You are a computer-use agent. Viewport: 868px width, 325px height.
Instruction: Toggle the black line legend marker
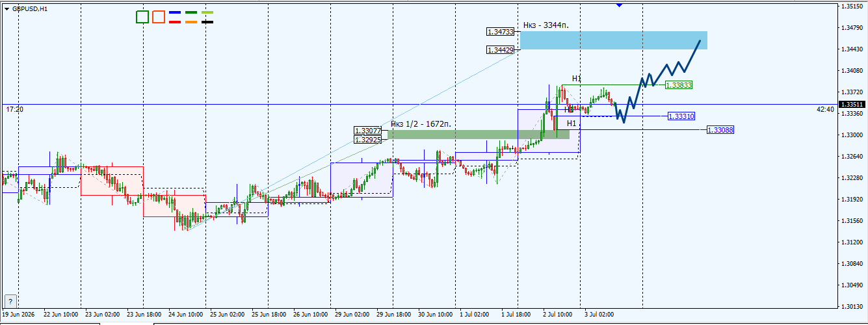point(207,22)
